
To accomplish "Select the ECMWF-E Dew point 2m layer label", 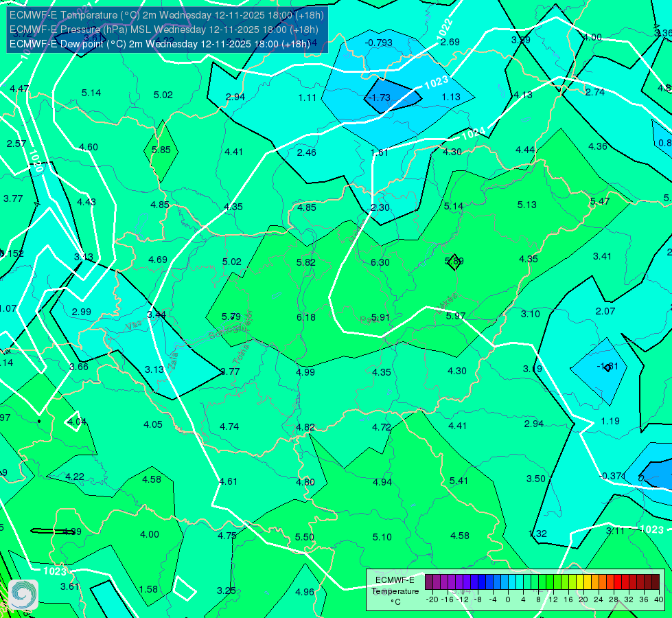I will tap(160, 44).
